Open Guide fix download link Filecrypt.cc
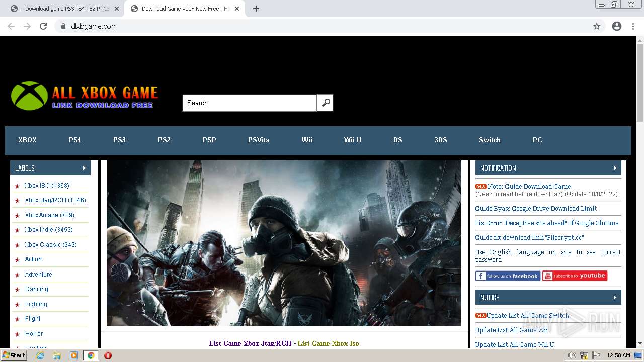The image size is (644, 362). pyautogui.click(x=529, y=237)
